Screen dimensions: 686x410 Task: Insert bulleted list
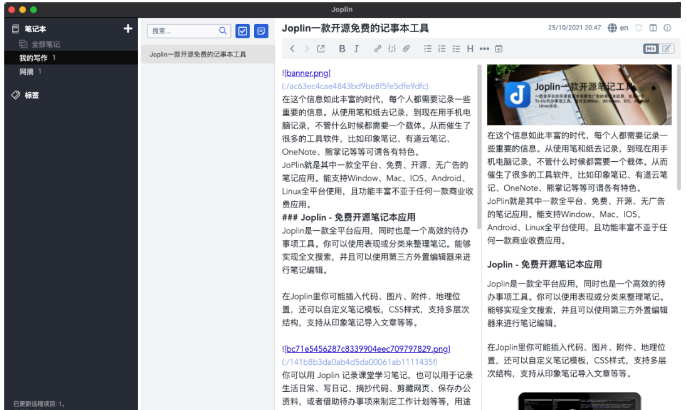tap(427, 49)
